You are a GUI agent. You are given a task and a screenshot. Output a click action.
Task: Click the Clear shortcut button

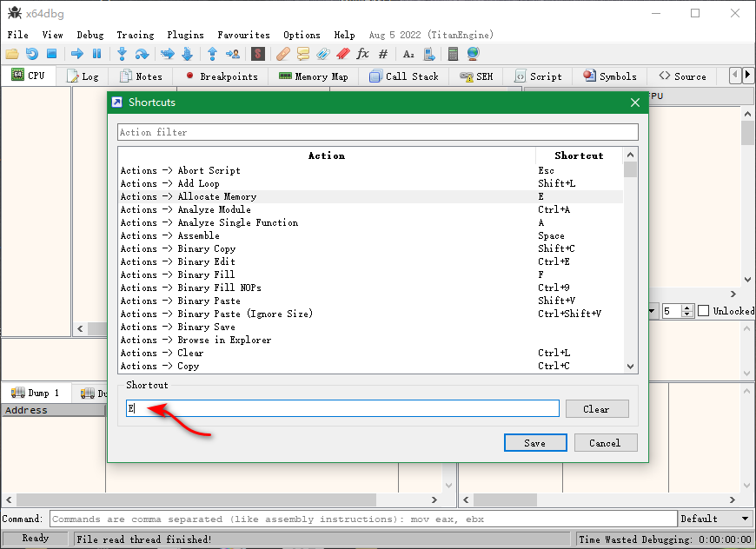[x=597, y=409]
